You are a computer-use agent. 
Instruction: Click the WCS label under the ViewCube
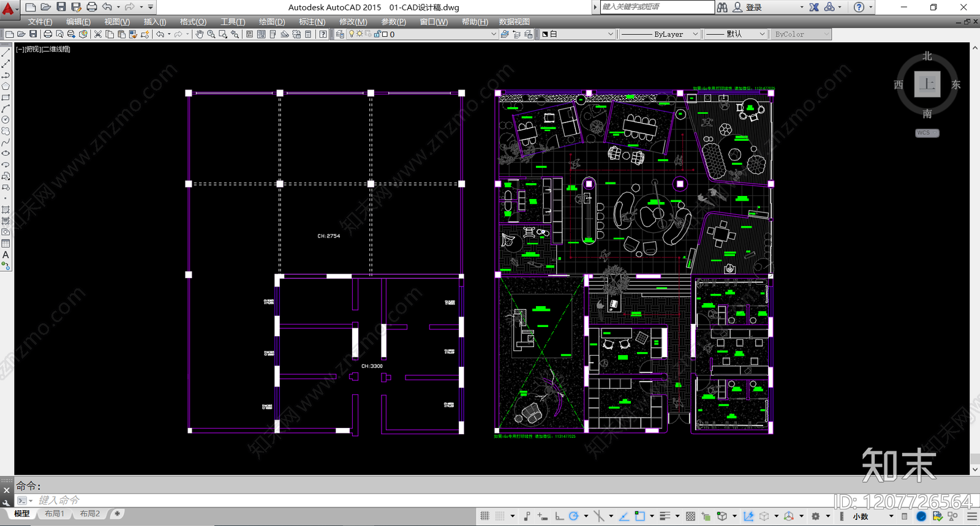point(927,133)
